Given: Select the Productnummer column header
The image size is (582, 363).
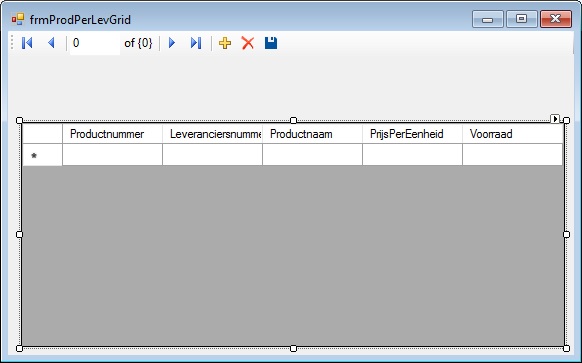Looking at the screenshot, I should point(112,134).
